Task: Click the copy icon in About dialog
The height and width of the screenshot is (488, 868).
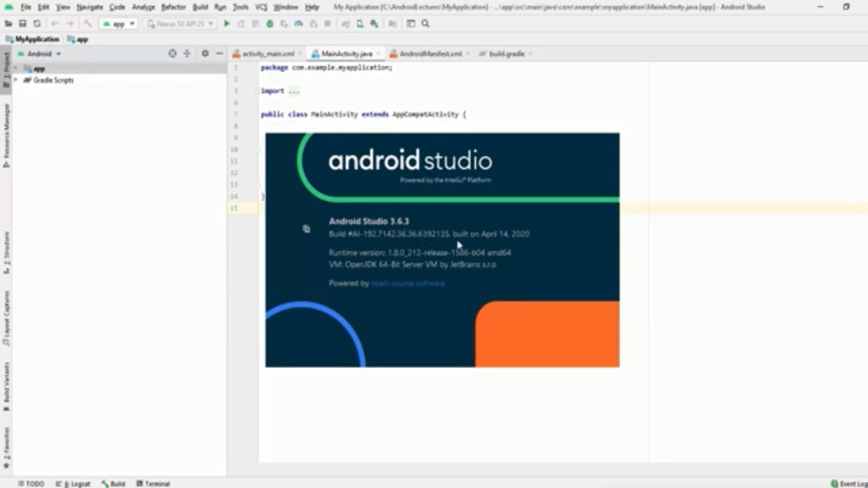Action: (307, 229)
